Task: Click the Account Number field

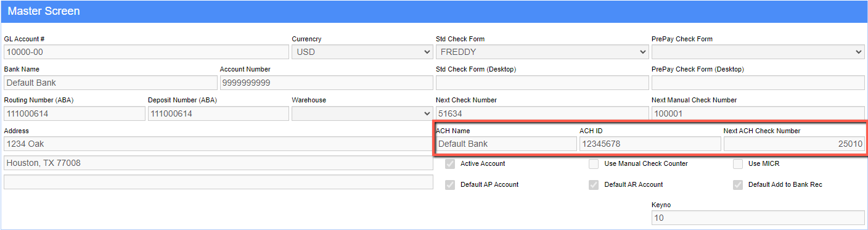Action: (326, 83)
